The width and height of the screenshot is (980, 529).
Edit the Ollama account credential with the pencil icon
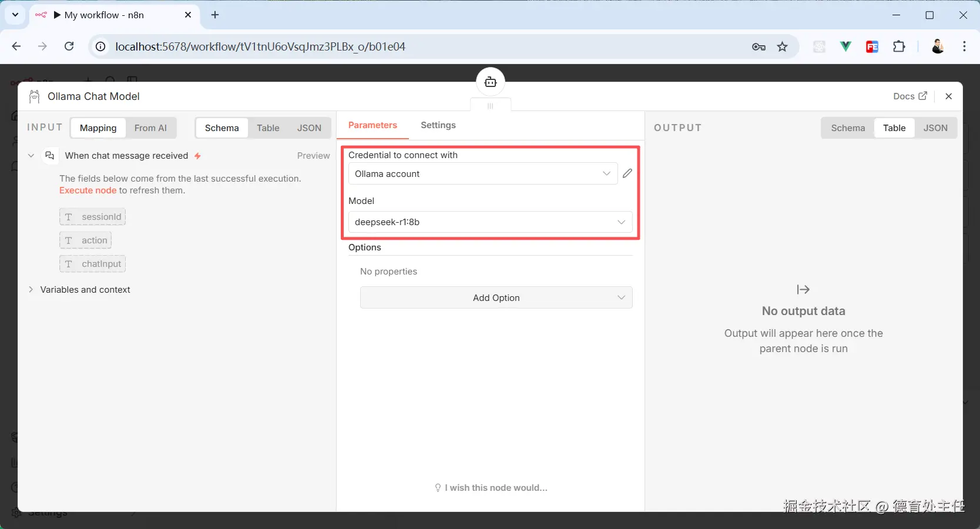pos(627,173)
